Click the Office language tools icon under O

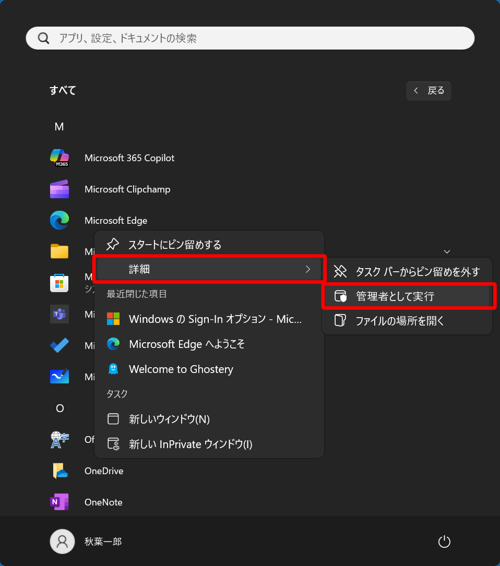coord(60,439)
